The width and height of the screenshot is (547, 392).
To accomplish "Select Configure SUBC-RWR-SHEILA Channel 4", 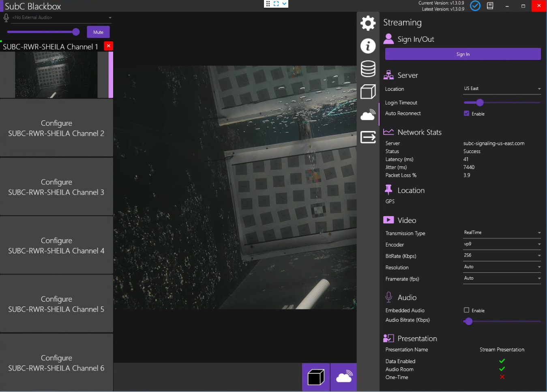I will coord(56,246).
